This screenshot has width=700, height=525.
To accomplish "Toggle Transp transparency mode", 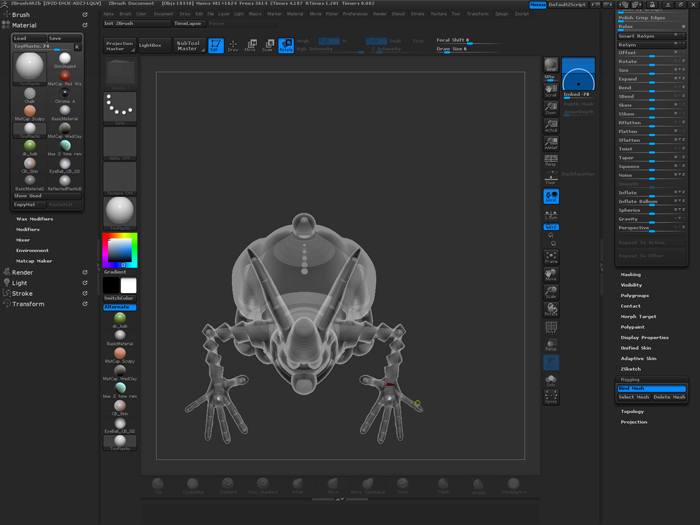I will 551,345.
